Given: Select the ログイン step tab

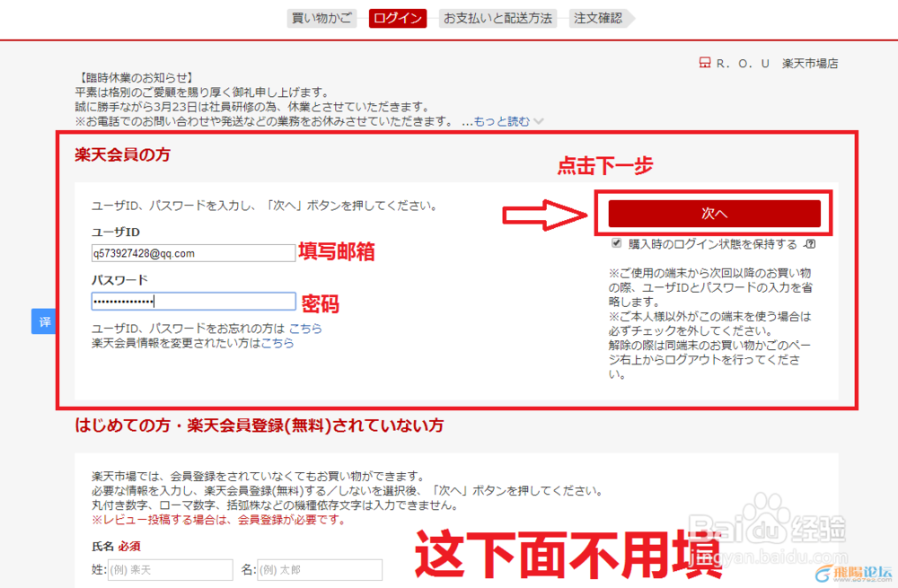Looking at the screenshot, I should point(398,18).
